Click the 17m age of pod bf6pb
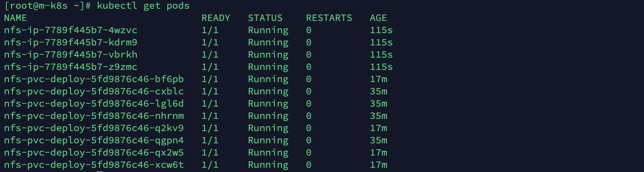Viewport: 644px width, 172px height. click(378, 79)
